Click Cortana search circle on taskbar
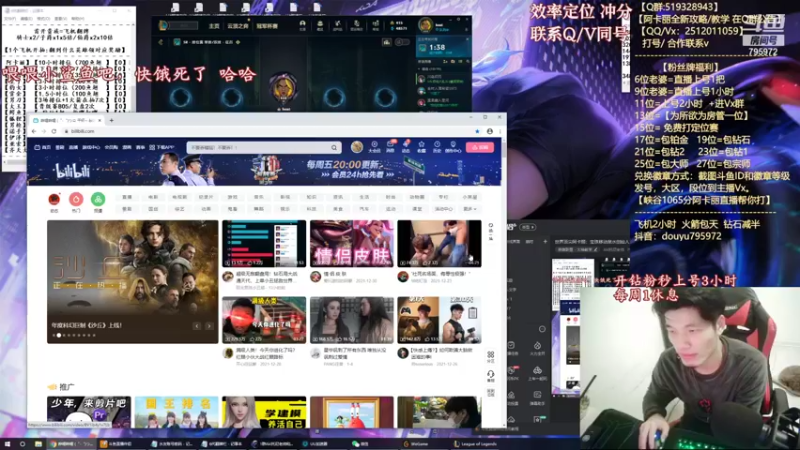800x450 pixels. 22,444
